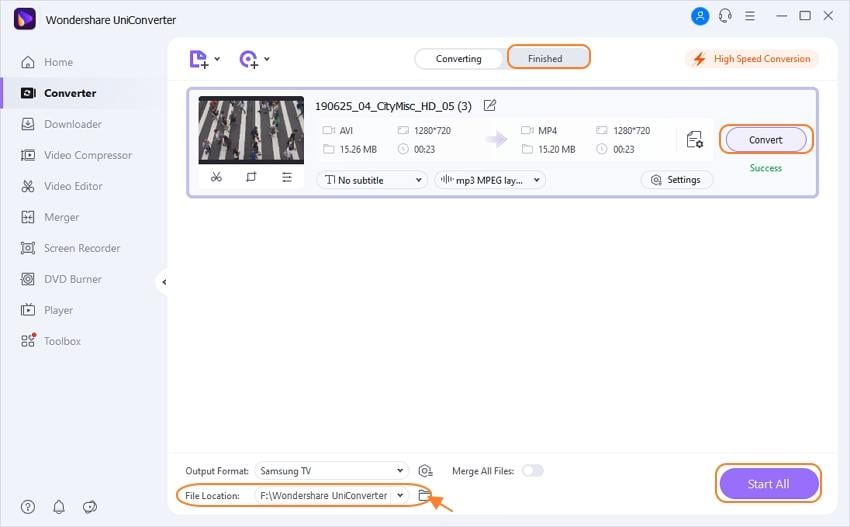Screen dimensions: 850x527
Task: Click the crosswalk video thumbnail
Action: [251, 130]
